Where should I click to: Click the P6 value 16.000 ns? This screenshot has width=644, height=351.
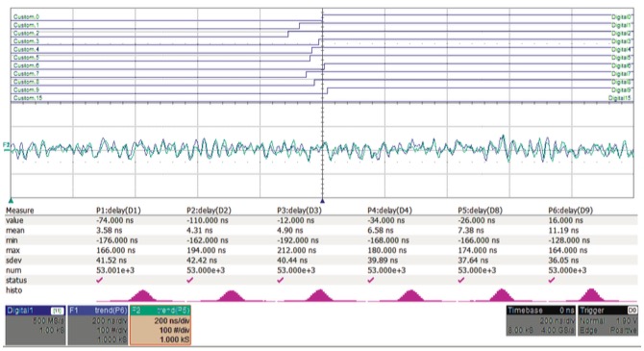click(x=565, y=220)
